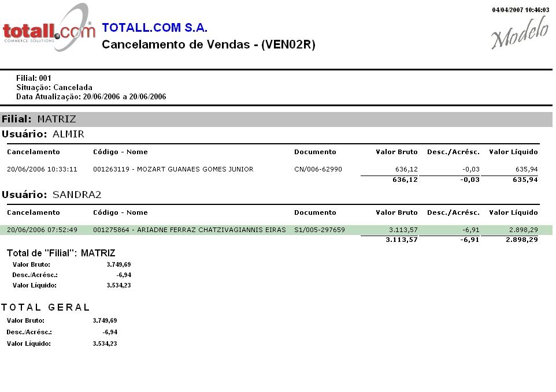
Task: Select Desc./Acrésc. value -6,94 under TOTAL GERAL
Action: point(110,332)
